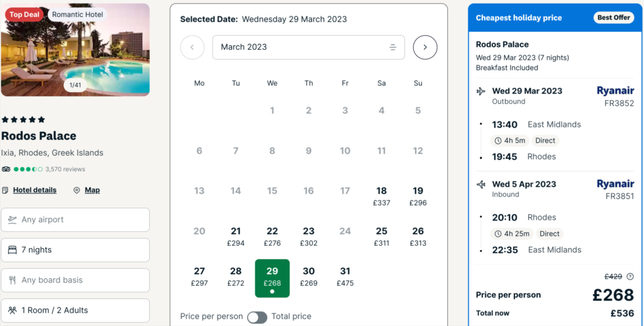Open the Map link

click(x=92, y=190)
